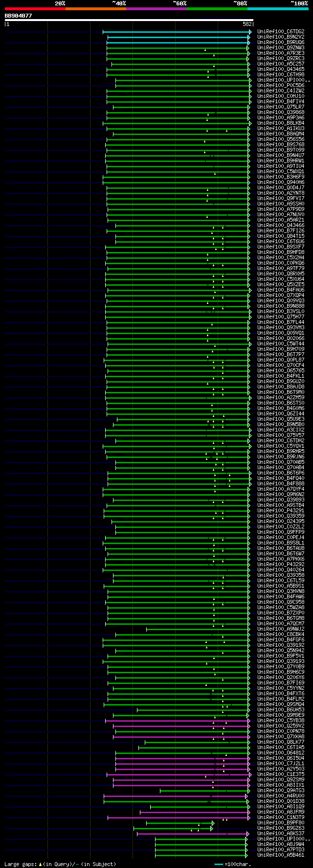Click the cyan ~100% identity legend segment

pyautogui.click(x=278, y=9)
